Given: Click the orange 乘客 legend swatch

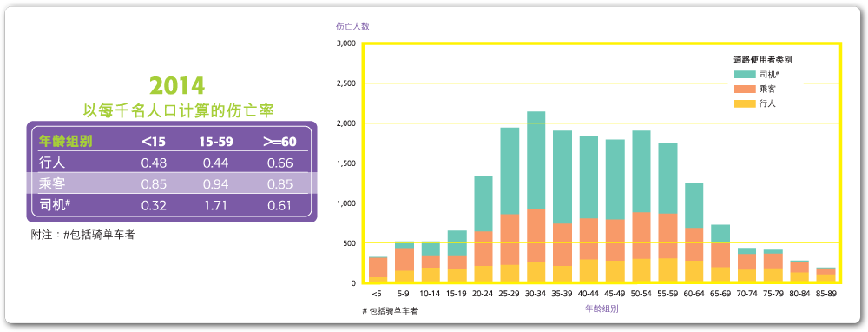Looking at the screenshot, I should tap(745, 89).
